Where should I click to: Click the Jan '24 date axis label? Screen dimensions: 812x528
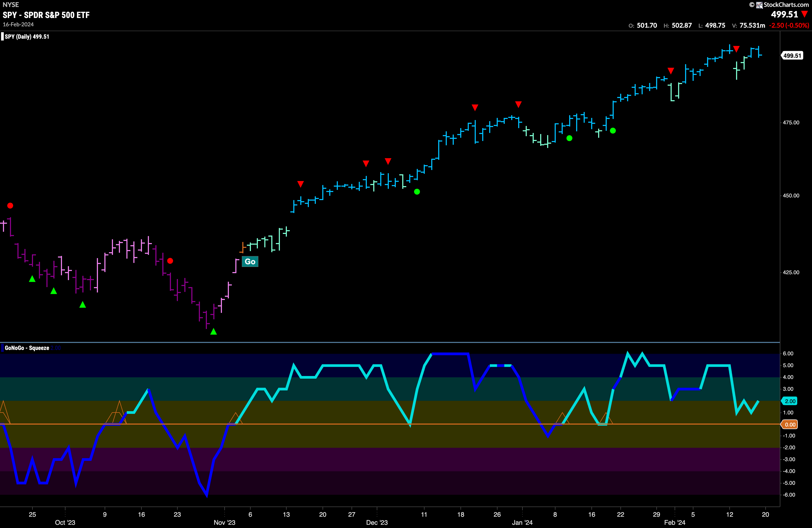(522, 523)
